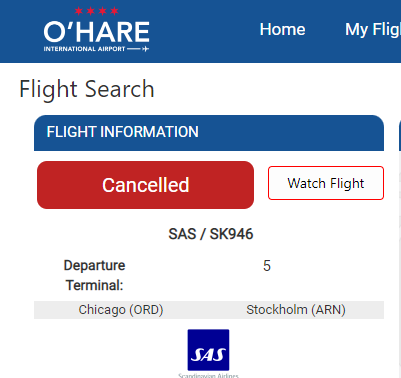Click the red Cancelled status banner

(x=145, y=185)
